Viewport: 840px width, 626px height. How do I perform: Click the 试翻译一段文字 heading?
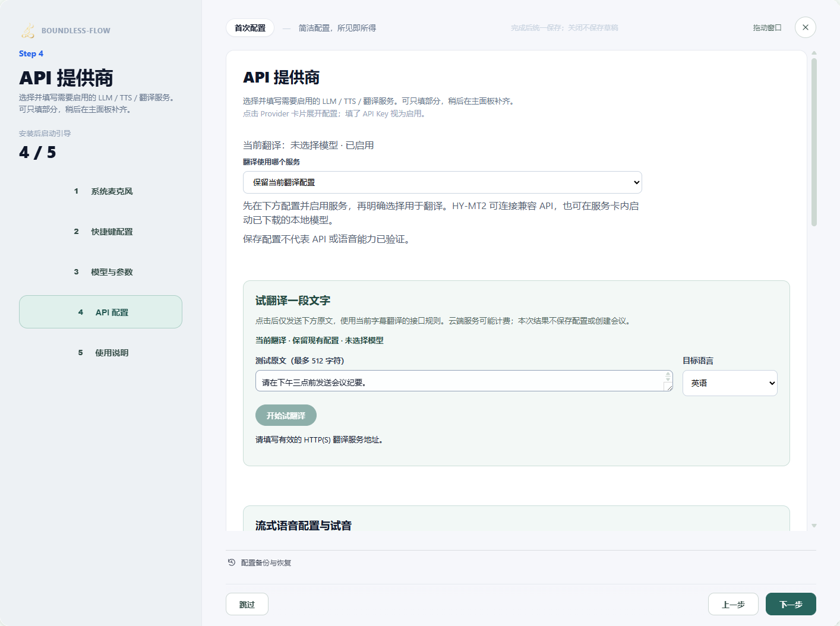click(293, 301)
